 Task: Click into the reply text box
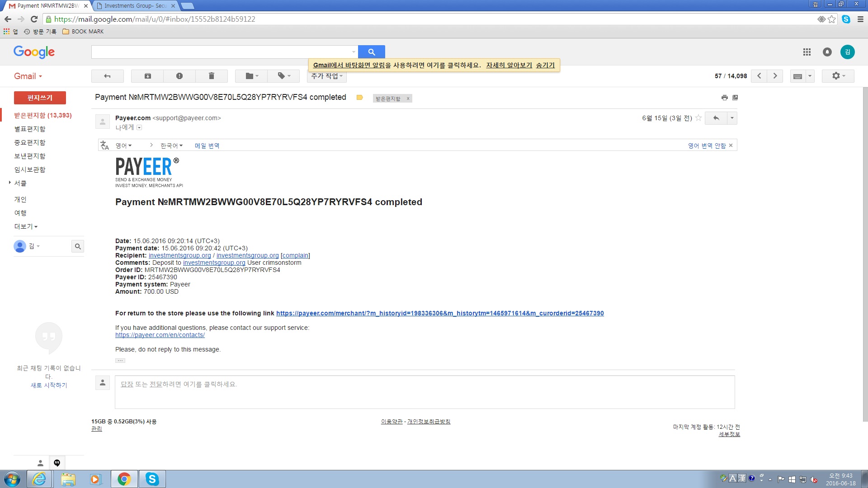pos(425,392)
